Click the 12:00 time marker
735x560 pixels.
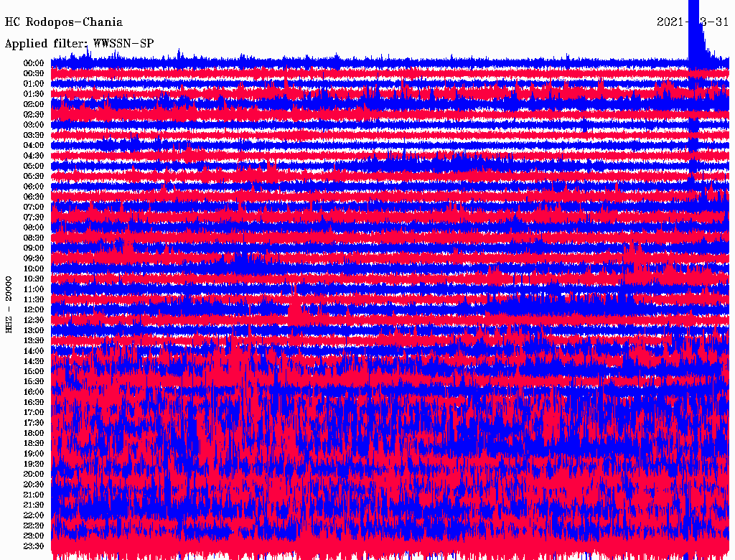[34, 310]
